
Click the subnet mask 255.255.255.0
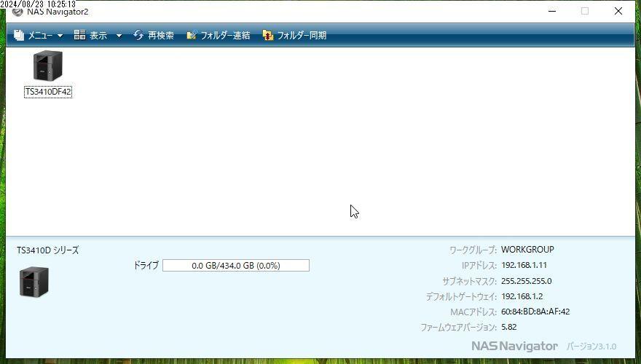click(527, 281)
